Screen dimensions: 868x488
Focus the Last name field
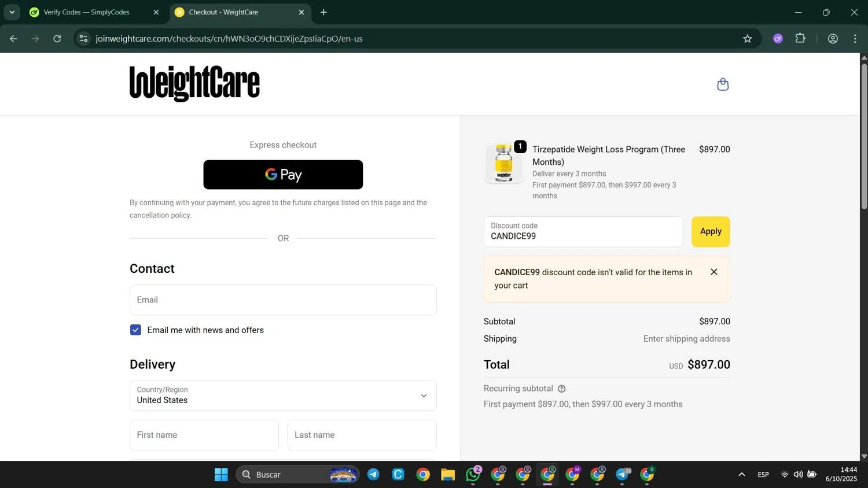click(x=362, y=435)
